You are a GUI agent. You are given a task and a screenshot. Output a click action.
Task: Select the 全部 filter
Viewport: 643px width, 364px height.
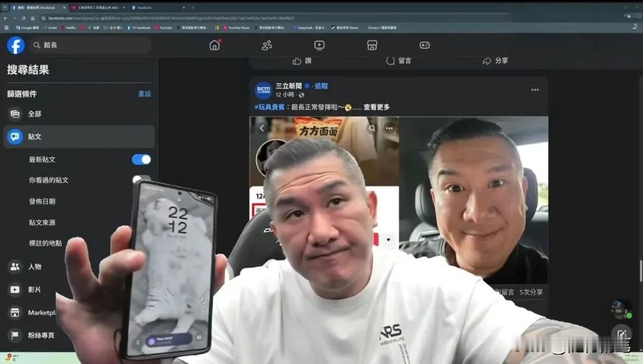79,114
